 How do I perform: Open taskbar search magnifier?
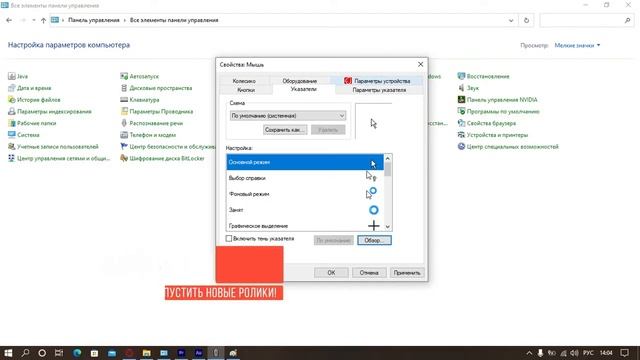25,353
